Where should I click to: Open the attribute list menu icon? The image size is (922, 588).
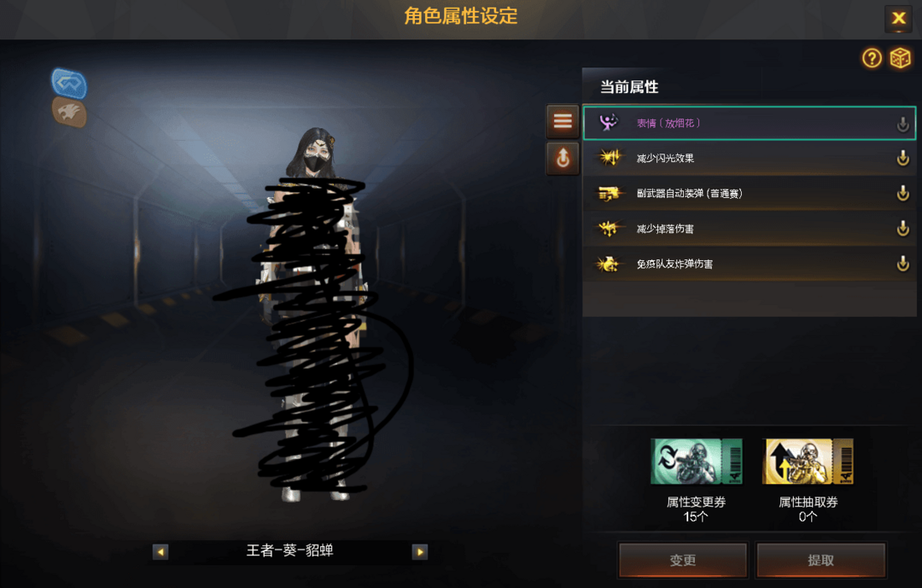tap(563, 121)
